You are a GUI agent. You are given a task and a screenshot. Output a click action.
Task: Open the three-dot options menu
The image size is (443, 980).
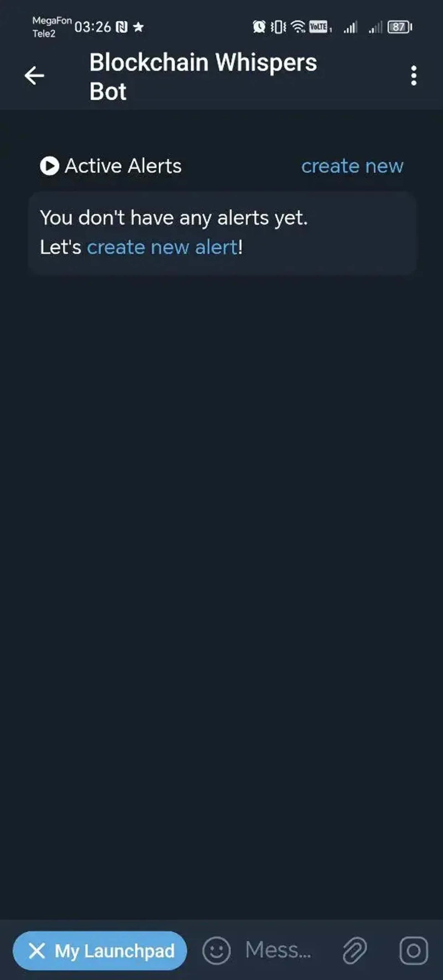click(x=414, y=76)
